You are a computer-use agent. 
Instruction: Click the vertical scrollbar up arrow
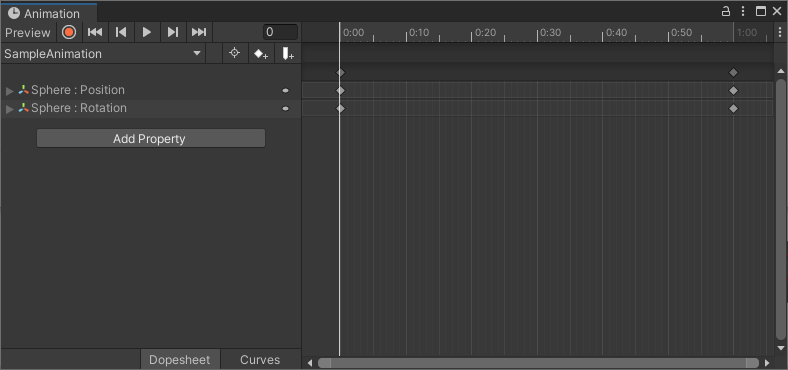click(780, 71)
